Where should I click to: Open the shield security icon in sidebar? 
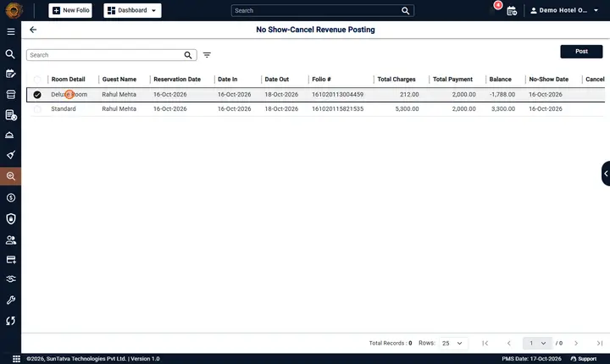click(x=11, y=218)
